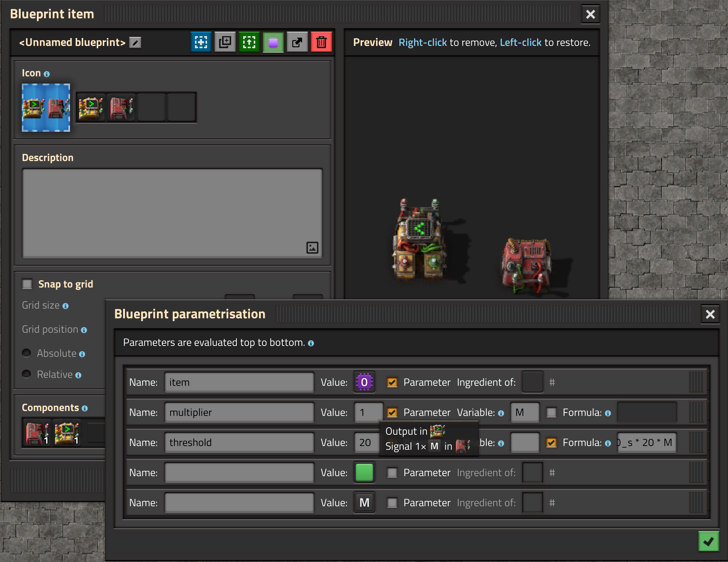Click the rename blueprint pencil icon
Screen dimensions: 728x562
coord(135,43)
